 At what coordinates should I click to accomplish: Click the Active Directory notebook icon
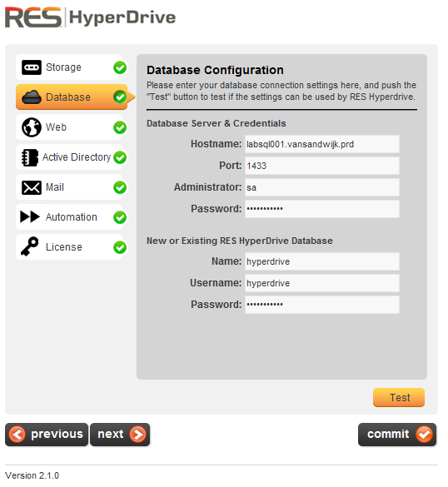tap(30, 157)
